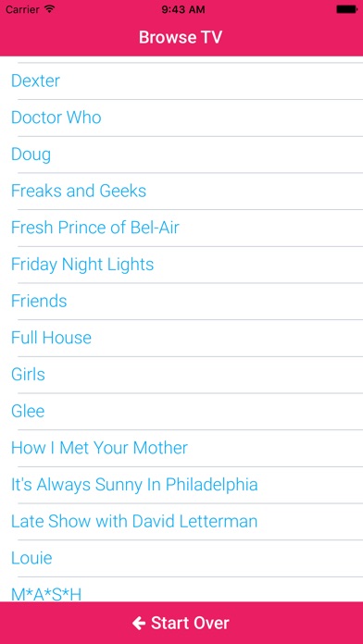Viewport: 363px width, 644px height.
Task: Choose Girls from the list
Action: click(x=181, y=375)
